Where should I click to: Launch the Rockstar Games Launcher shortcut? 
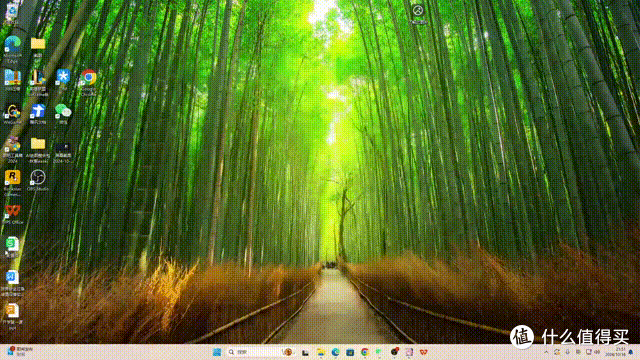click(x=13, y=178)
